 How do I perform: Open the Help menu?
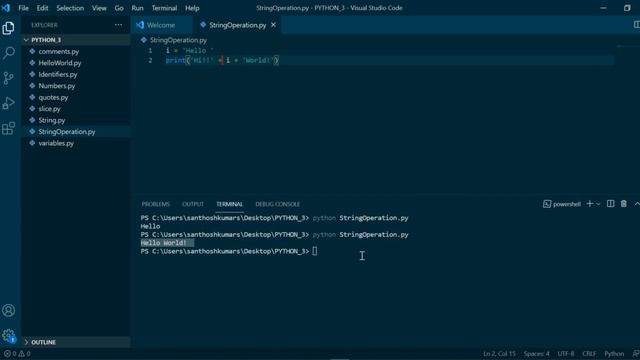point(192,8)
